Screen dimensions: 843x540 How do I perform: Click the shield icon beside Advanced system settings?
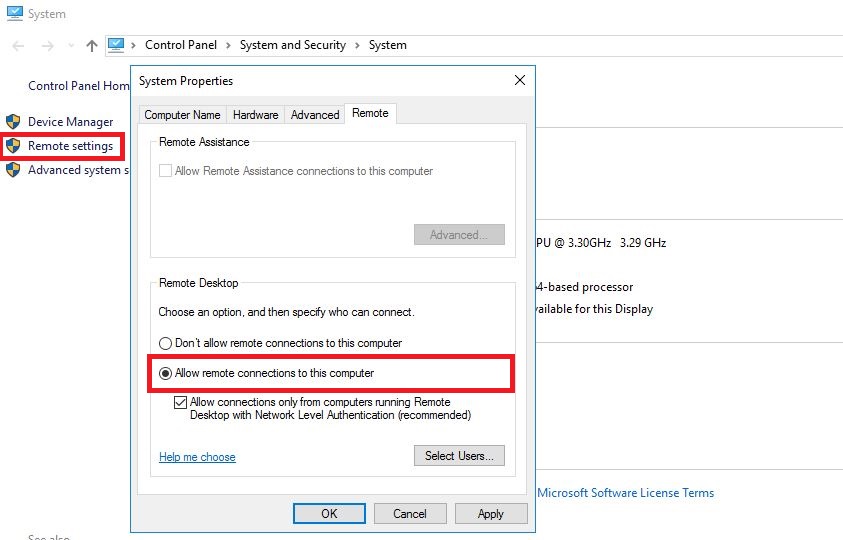13,170
